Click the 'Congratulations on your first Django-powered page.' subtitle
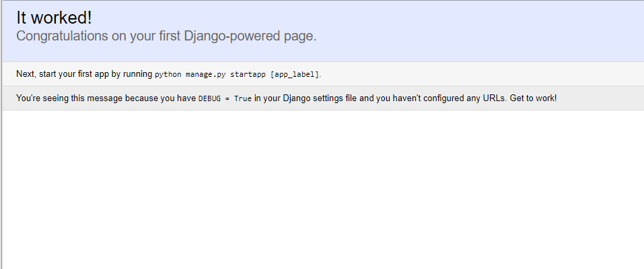Screen dimensions: 644x269 pyautogui.click(x=166, y=36)
